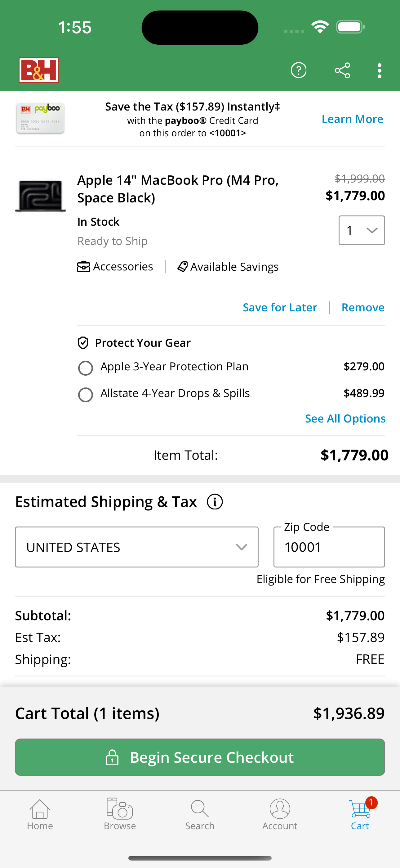Open the three-dot overflow menu
The width and height of the screenshot is (400, 868).
(379, 70)
